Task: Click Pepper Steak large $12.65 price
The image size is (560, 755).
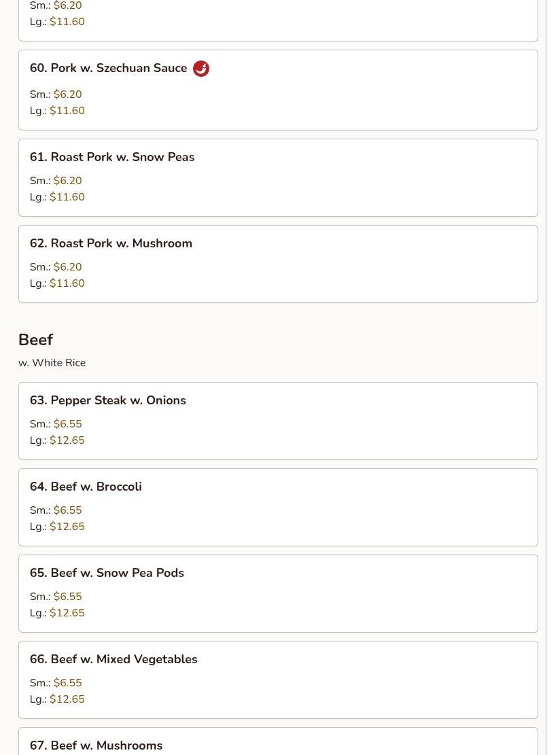Action: (x=67, y=440)
